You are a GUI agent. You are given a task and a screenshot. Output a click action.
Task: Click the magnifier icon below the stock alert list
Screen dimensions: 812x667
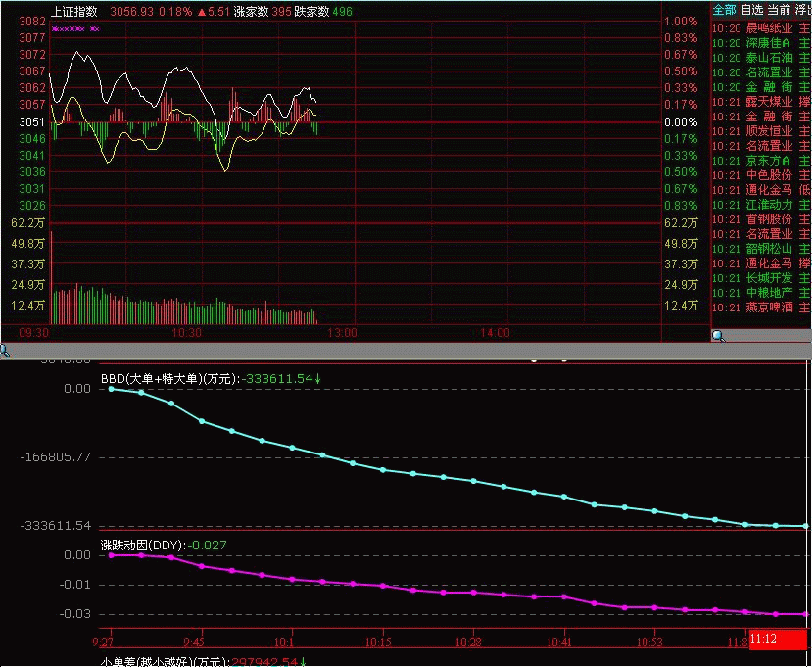click(718, 337)
